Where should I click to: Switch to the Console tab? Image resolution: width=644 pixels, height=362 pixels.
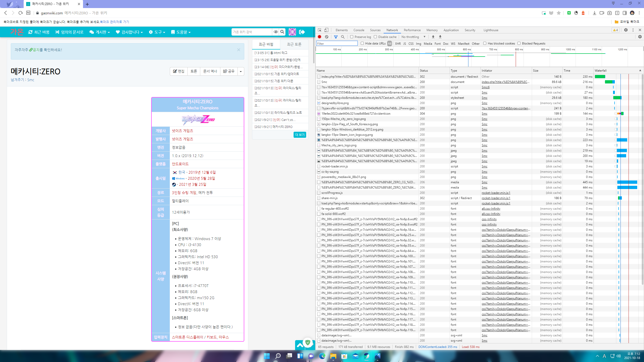tap(359, 30)
